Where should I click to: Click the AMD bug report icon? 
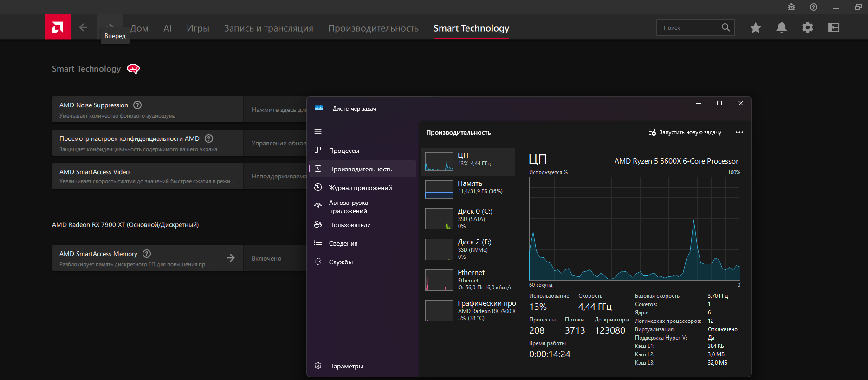791,7
